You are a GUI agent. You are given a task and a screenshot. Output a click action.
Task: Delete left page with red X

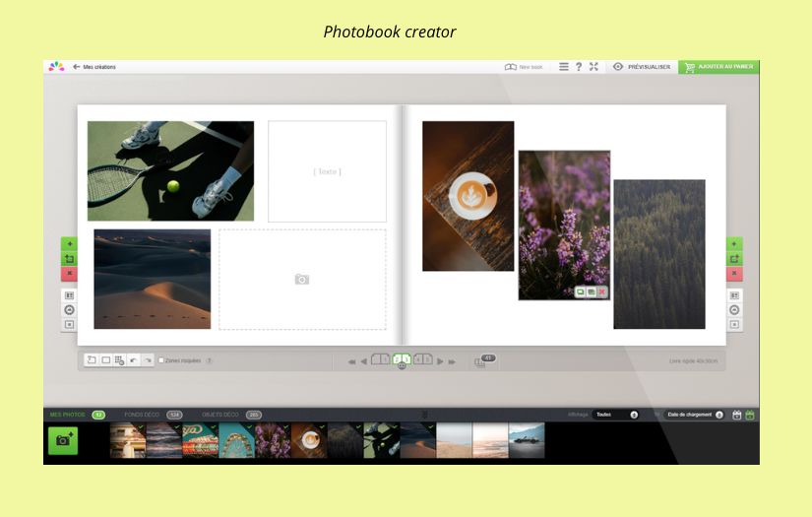coord(70,273)
